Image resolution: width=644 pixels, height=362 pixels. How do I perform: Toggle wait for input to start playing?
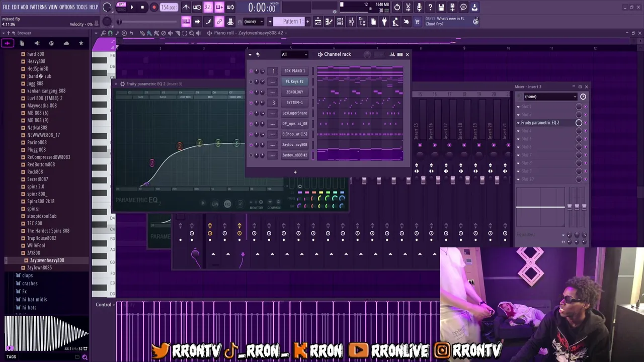[x=197, y=7]
